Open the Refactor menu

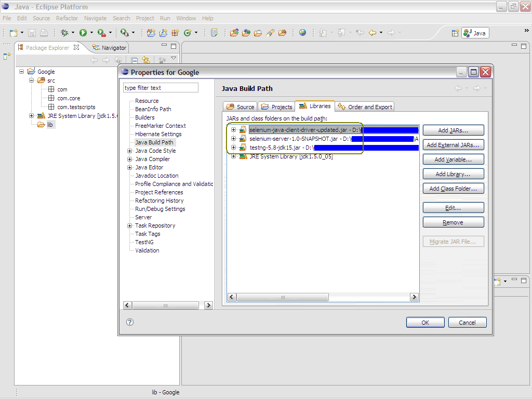67,18
